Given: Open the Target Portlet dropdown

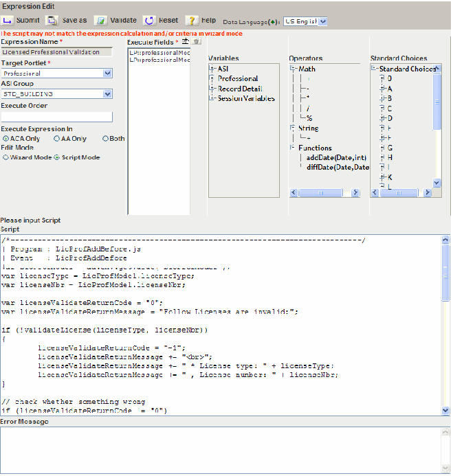Looking at the screenshot, I should [57, 73].
